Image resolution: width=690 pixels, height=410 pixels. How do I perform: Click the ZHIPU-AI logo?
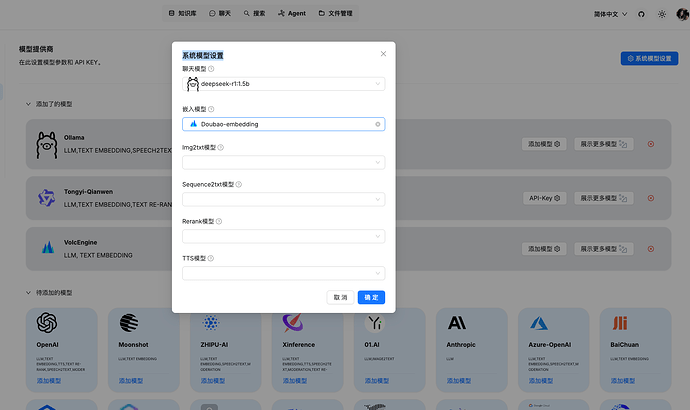click(x=211, y=323)
